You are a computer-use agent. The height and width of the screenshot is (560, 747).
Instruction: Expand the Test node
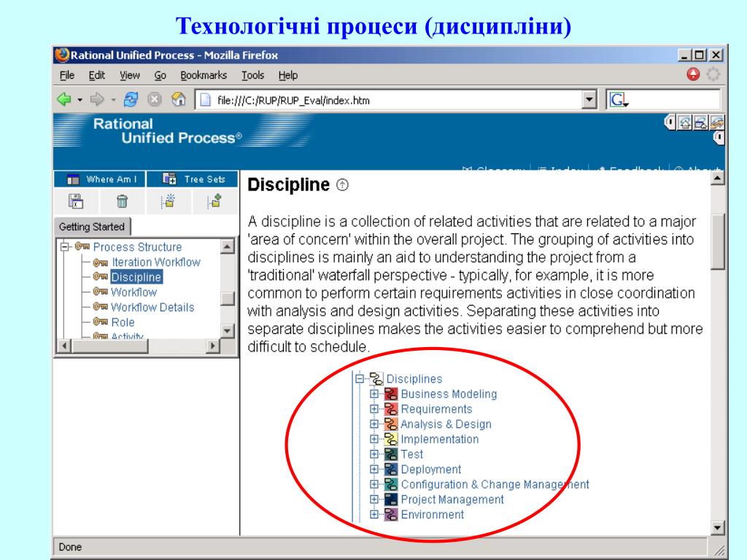(x=374, y=454)
